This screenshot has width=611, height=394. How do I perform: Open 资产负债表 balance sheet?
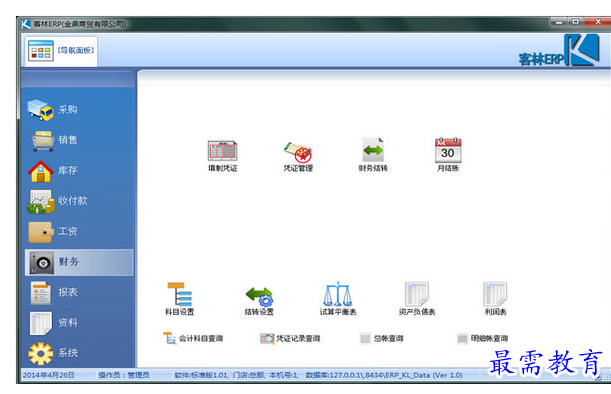click(x=417, y=299)
